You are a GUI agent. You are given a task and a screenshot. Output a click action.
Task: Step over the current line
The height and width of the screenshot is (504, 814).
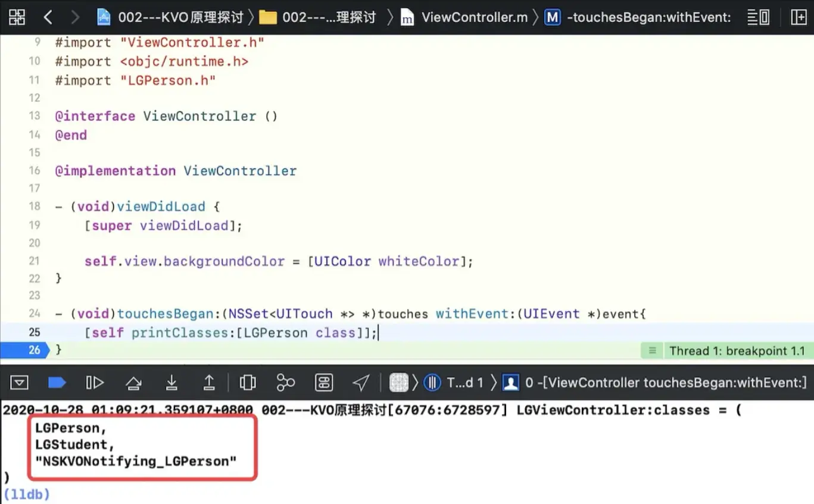point(134,383)
